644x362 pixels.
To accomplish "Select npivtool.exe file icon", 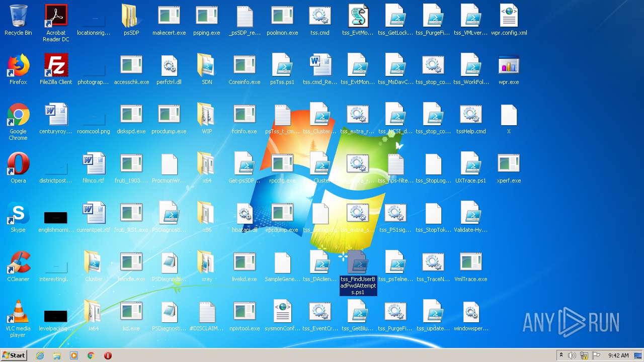I will (x=245, y=316).
